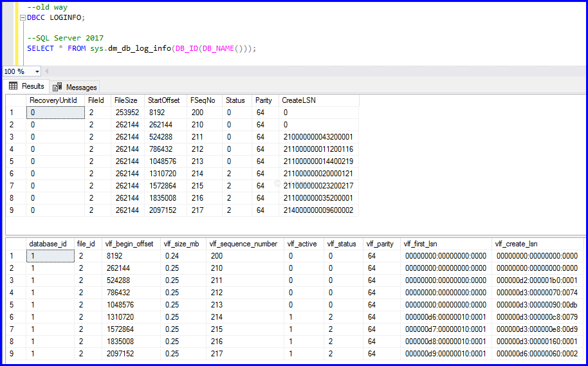Click CreateLSN cell 211000000035200001
Viewport: 588px width, 366px height.
tap(318, 198)
